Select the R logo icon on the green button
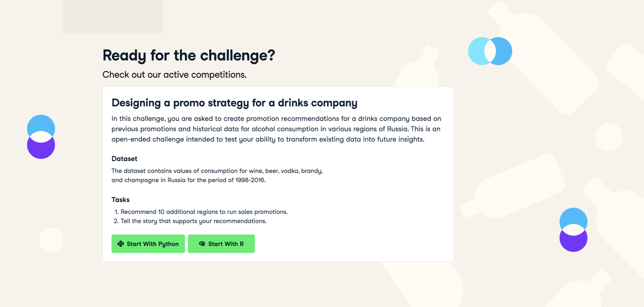The height and width of the screenshot is (307, 644). tap(202, 244)
